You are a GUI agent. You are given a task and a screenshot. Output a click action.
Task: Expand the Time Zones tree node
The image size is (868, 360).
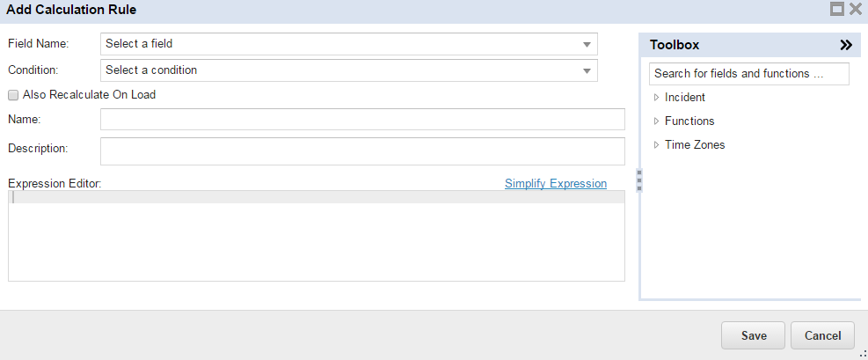656,145
